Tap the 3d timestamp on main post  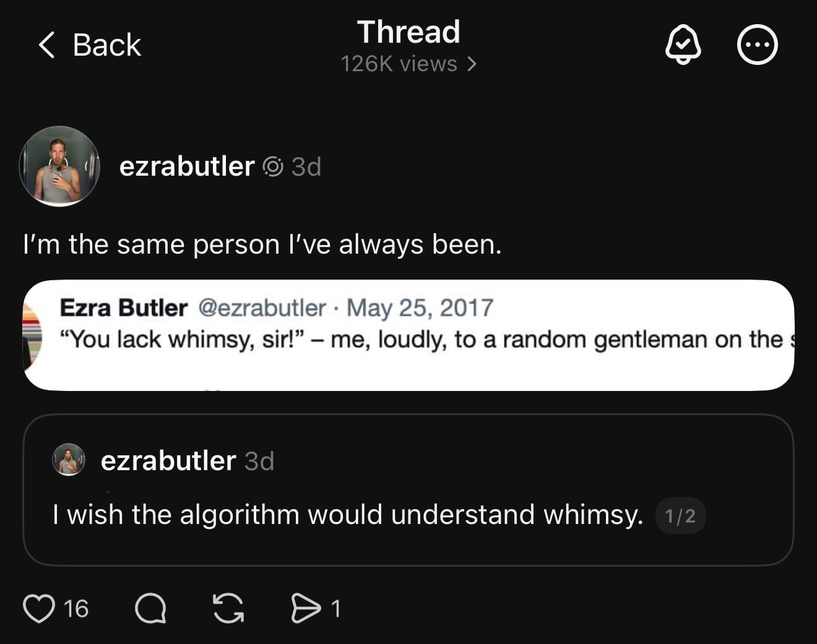click(x=306, y=166)
